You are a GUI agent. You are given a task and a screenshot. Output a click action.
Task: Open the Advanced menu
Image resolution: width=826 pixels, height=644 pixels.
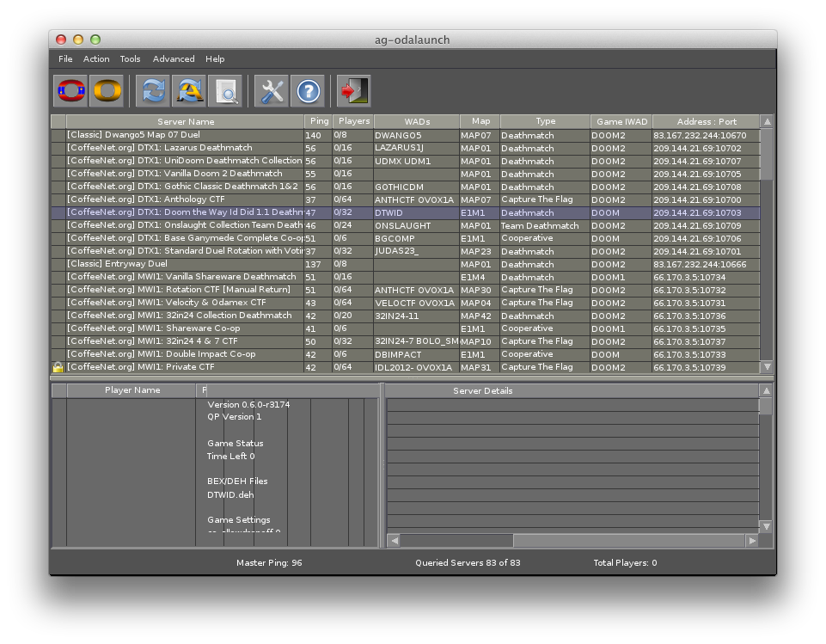174,59
